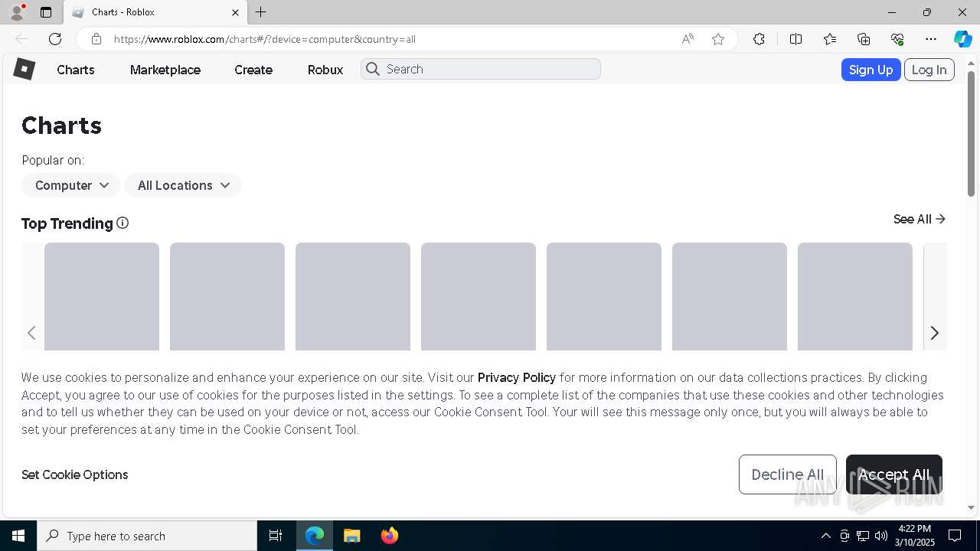This screenshot has height=551, width=980.
Task: Click the Roblox logo icon
Action: (x=24, y=69)
